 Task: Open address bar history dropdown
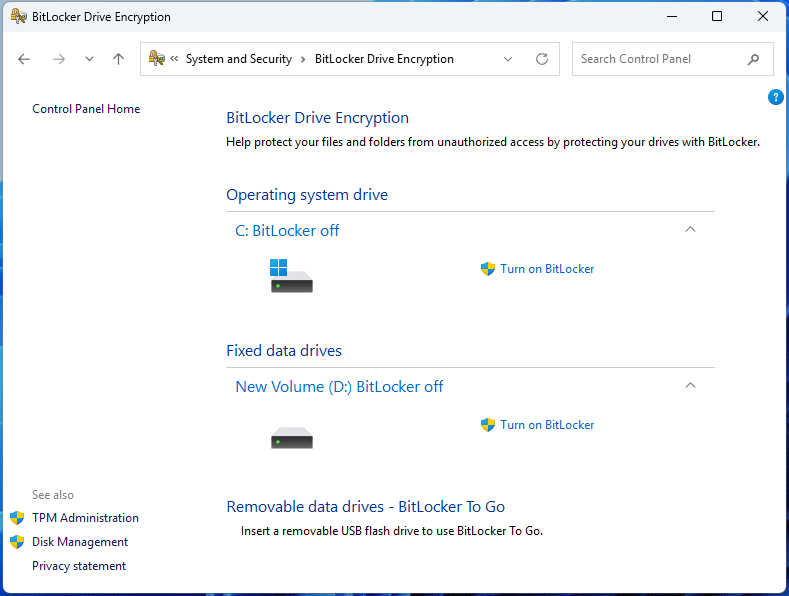[x=508, y=59]
